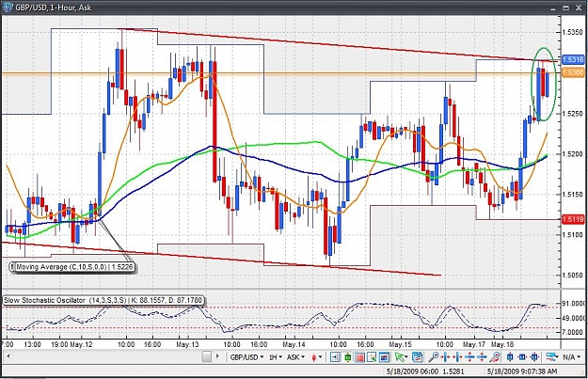Click the orange 1.5300 price level tag
This screenshot has height=379, width=588.
click(x=573, y=72)
